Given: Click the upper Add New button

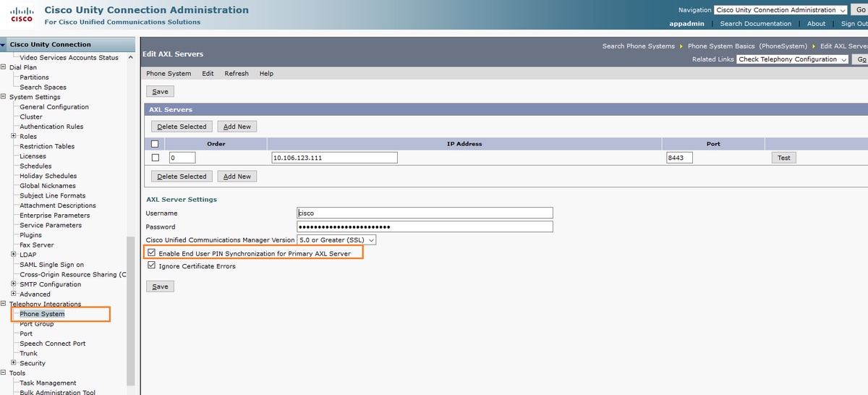Looking at the screenshot, I should click(237, 127).
